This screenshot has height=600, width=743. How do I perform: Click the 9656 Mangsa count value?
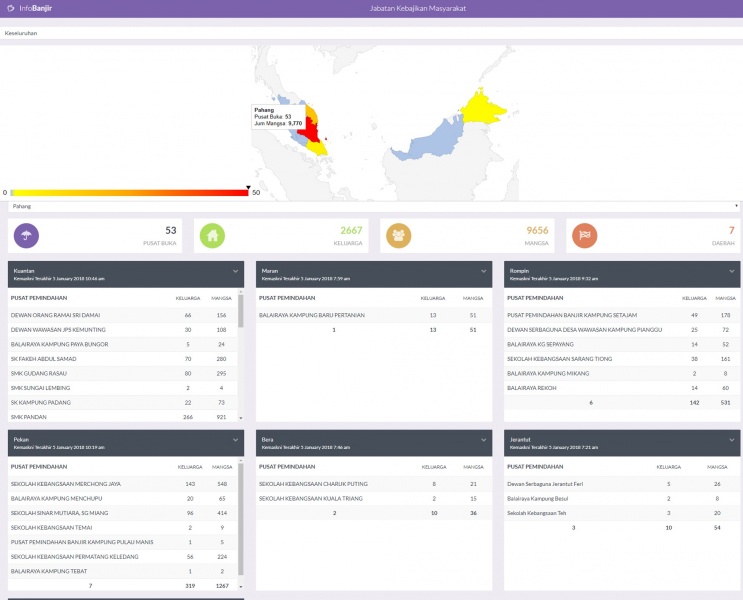(537, 230)
